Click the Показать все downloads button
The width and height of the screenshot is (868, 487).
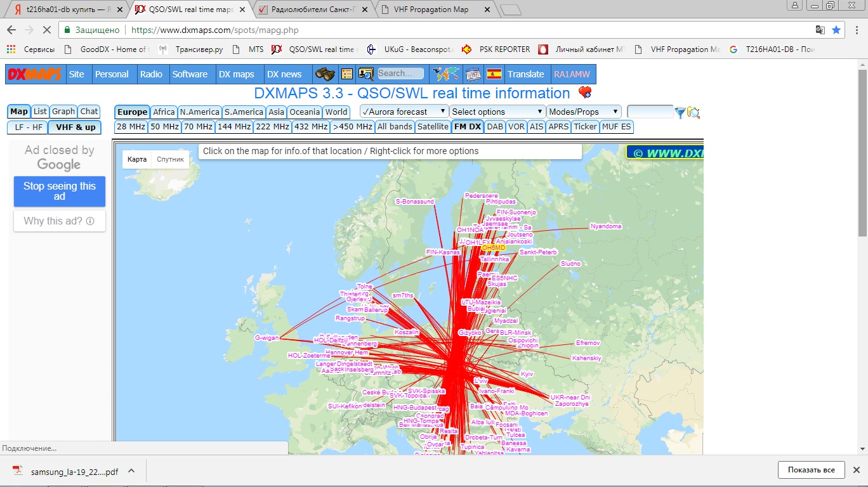click(811, 470)
